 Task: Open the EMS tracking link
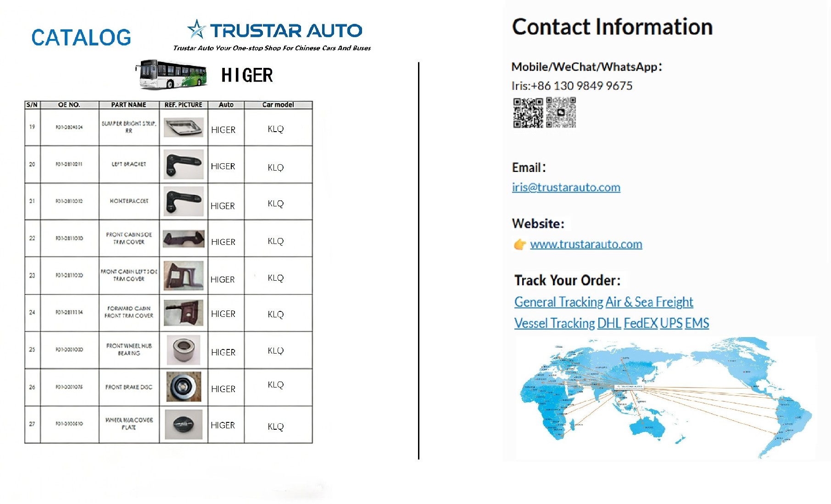point(697,323)
